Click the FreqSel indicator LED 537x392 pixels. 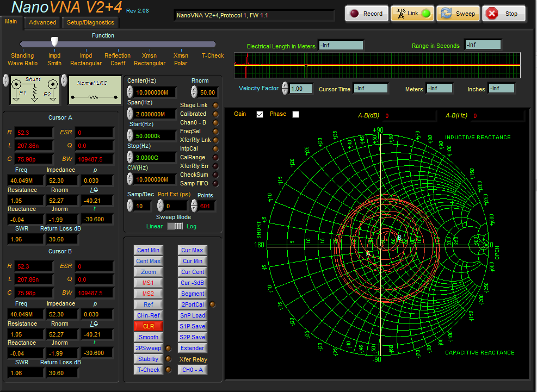click(215, 131)
